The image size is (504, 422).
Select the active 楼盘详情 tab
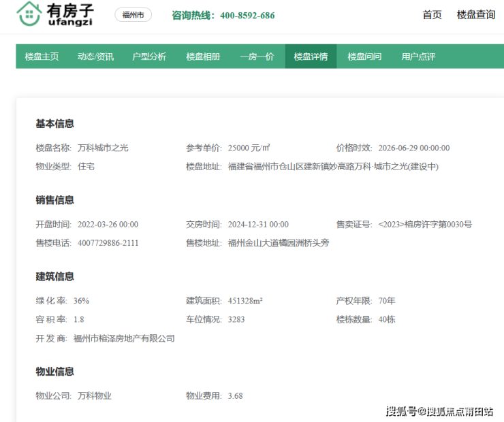point(311,56)
